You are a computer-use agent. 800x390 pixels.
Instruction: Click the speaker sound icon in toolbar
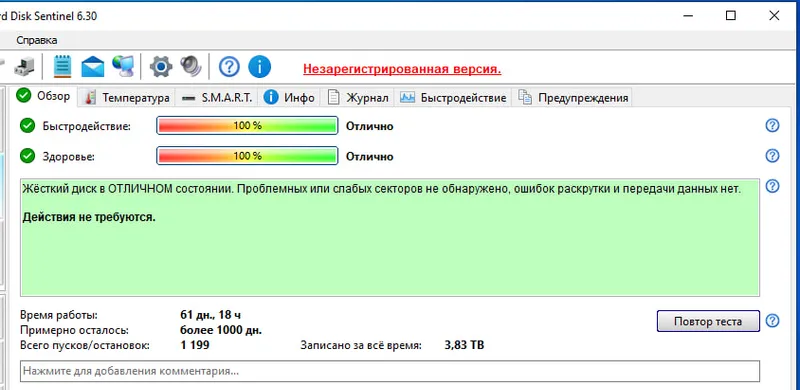click(191, 66)
